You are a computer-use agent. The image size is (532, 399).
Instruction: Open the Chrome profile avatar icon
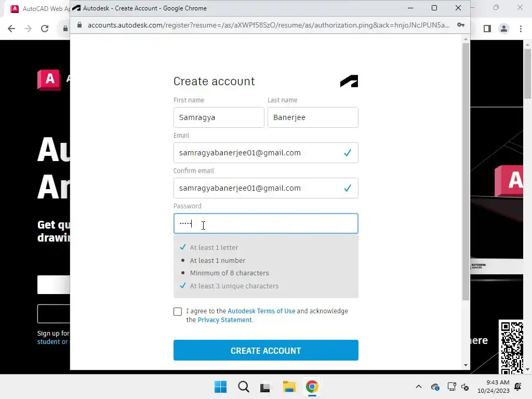click(x=504, y=29)
